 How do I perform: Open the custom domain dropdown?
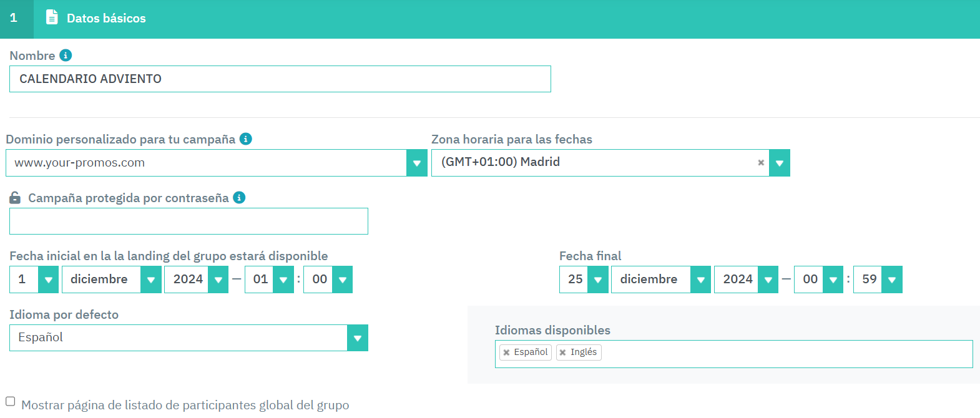point(416,163)
